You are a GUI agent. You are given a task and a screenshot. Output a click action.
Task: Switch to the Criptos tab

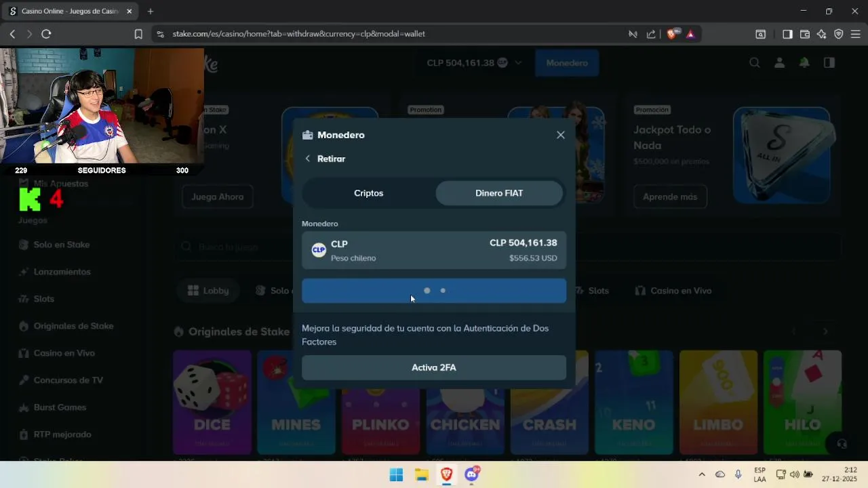click(x=369, y=193)
